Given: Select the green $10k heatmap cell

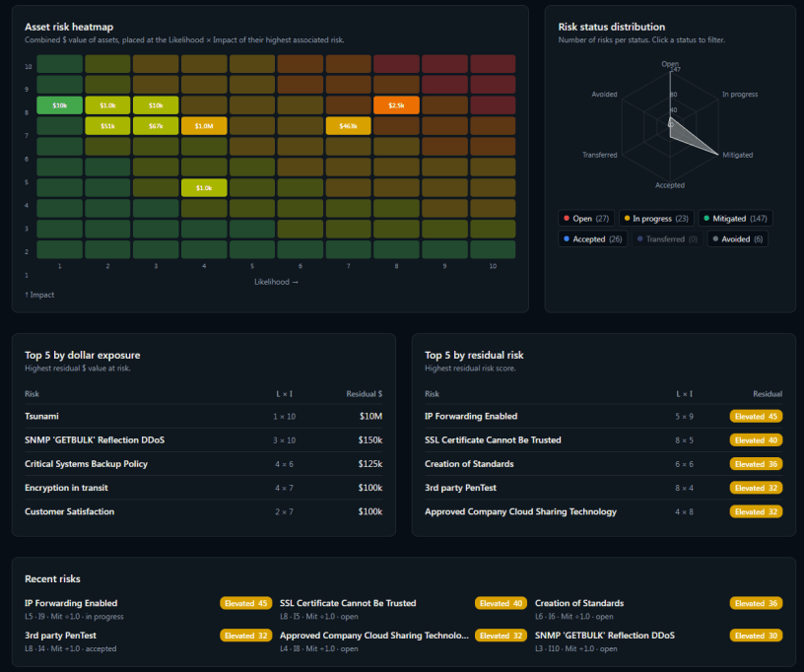Looking at the screenshot, I should (x=59, y=105).
